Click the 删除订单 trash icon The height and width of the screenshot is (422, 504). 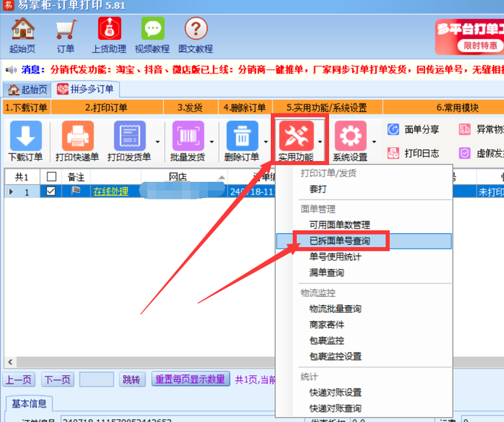[242, 136]
